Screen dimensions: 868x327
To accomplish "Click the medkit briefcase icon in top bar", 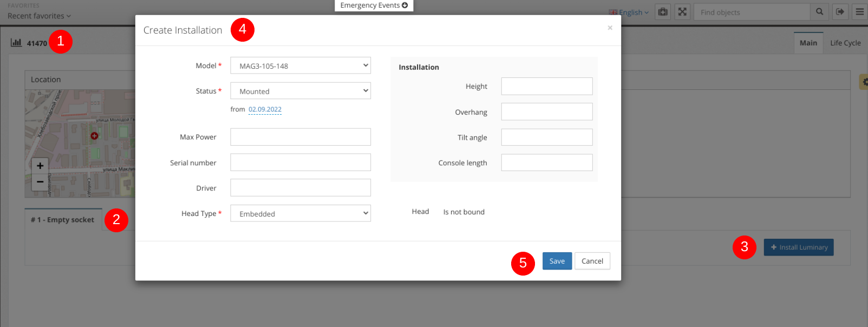I will point(663,12).
